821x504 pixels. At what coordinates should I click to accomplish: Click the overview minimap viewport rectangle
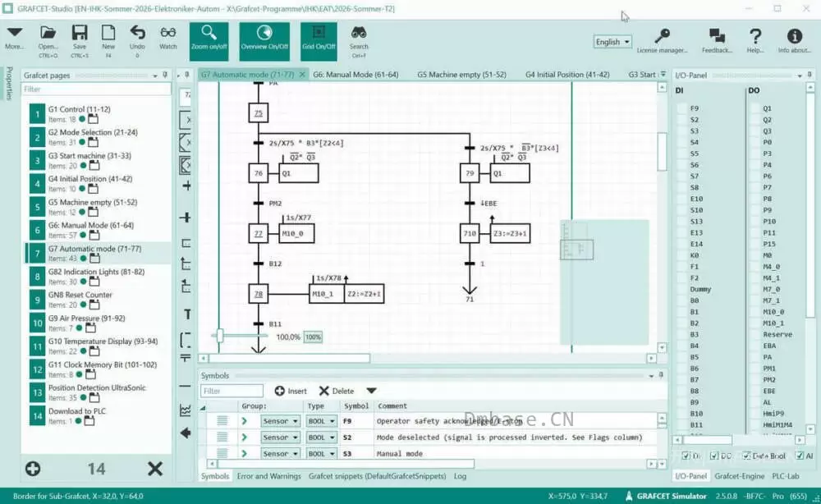coord(576,250)
